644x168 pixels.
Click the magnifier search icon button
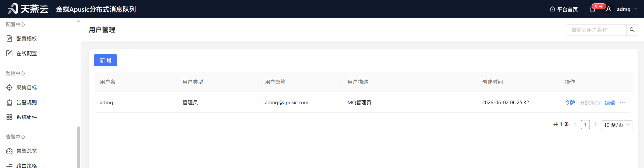tap(632, 30)
